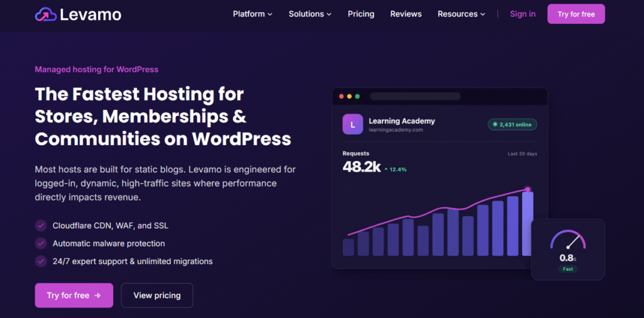The height and width of the screenshot is (318, 644).
Task: Click the Last 30 days label
Action: 523,154
